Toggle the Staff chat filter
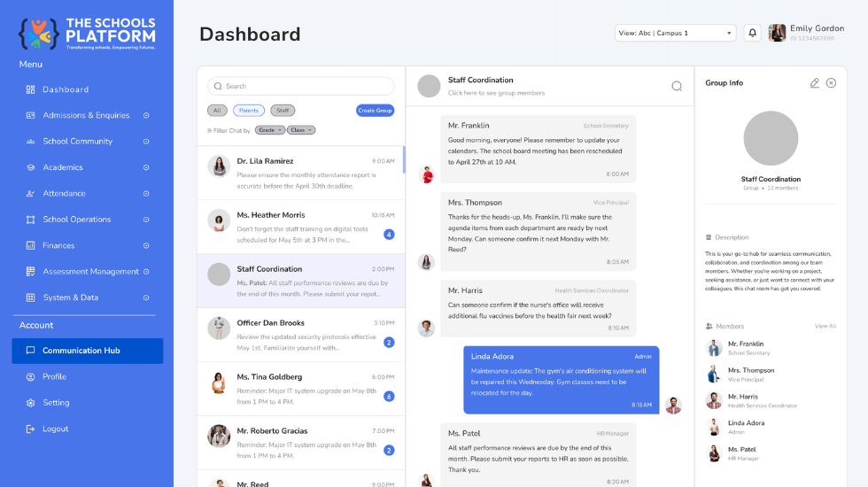This screenshot has height=487, width=868. pos(283,111)
